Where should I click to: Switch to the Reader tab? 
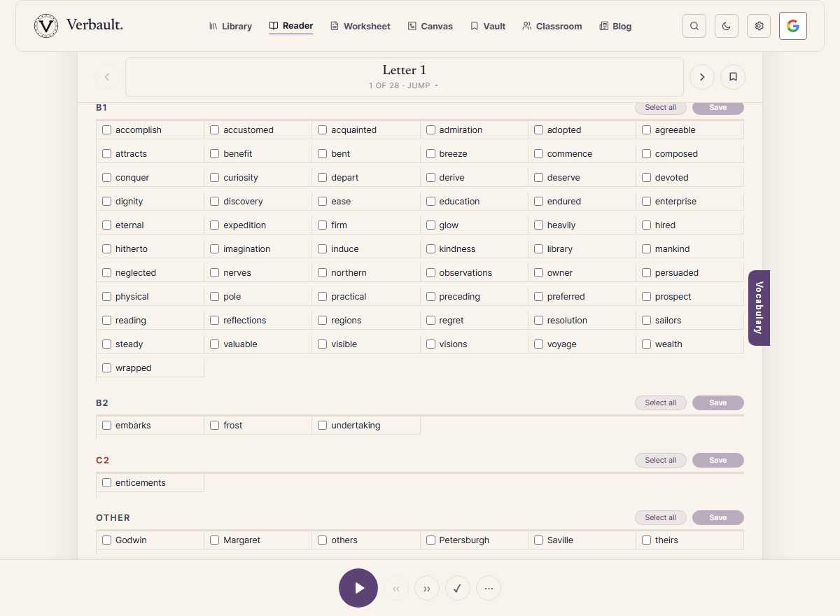coord(291,26)
